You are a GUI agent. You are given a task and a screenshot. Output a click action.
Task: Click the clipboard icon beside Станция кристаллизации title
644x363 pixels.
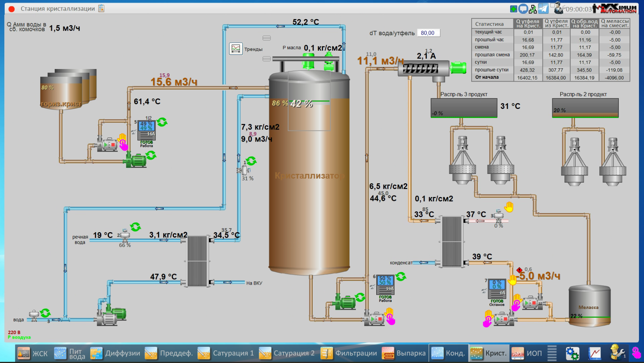pos(101,8)
